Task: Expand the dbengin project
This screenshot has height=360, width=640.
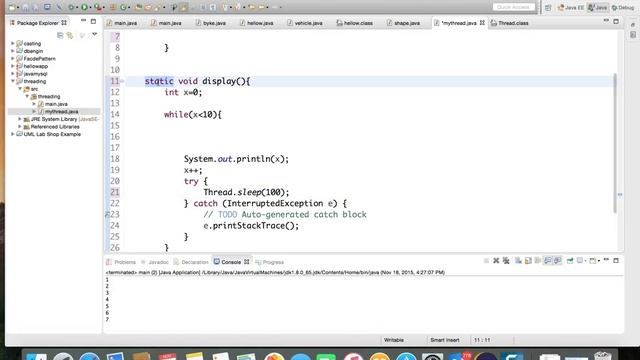Action: [x=13, y=51]
